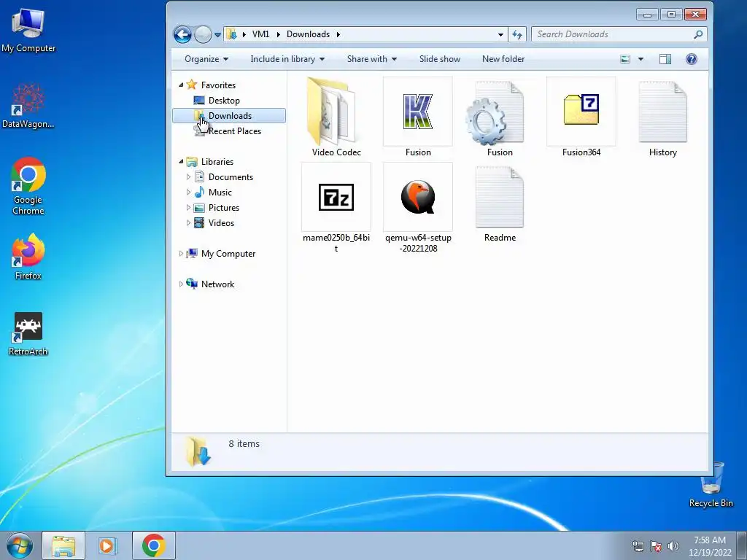Screen dimensions: 747x560
Task: Select the Fusion application with the K logo
Action: (x=418, y=118)
